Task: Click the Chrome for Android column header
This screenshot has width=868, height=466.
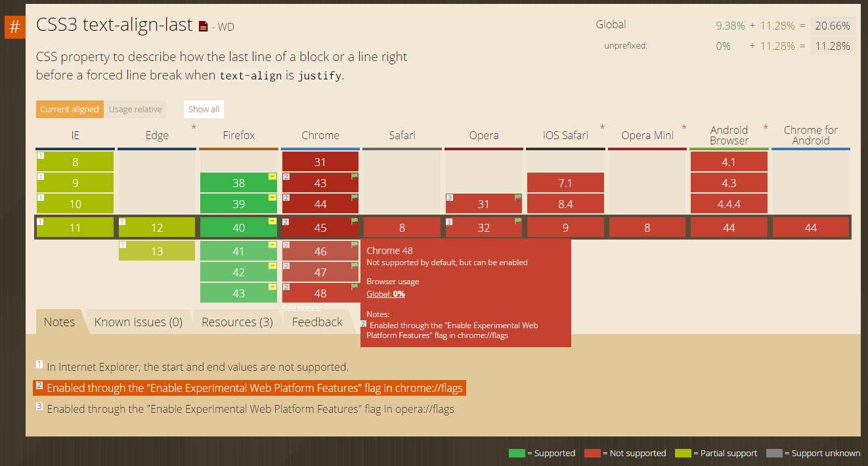Action: coord(811,135)
